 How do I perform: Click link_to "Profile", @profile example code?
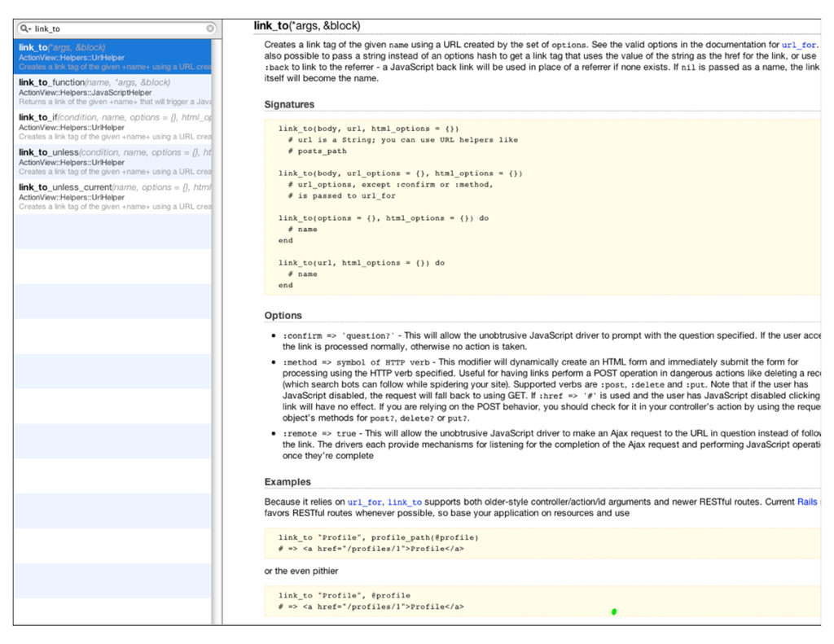coord(345,596)
